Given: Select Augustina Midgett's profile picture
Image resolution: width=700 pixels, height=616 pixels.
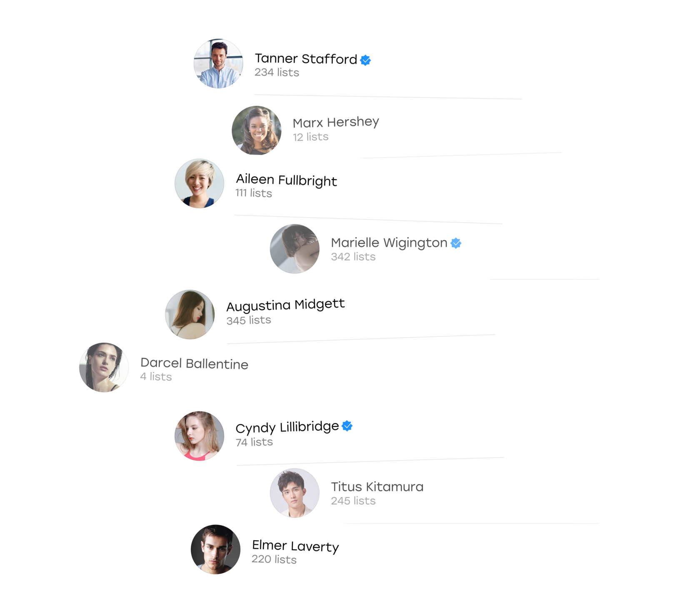Looking at the screenshot, I should pyautogui.click(x=190, y=315).
